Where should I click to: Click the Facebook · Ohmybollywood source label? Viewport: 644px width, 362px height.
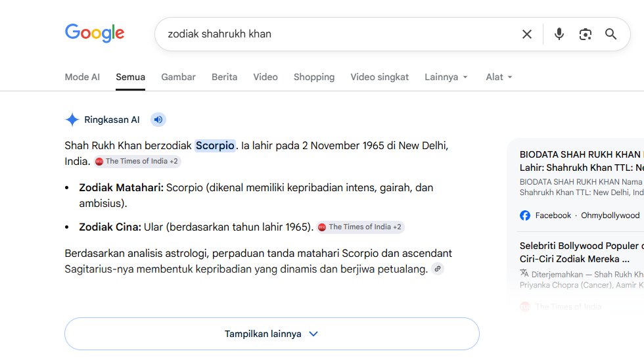(x=587, y=215)
